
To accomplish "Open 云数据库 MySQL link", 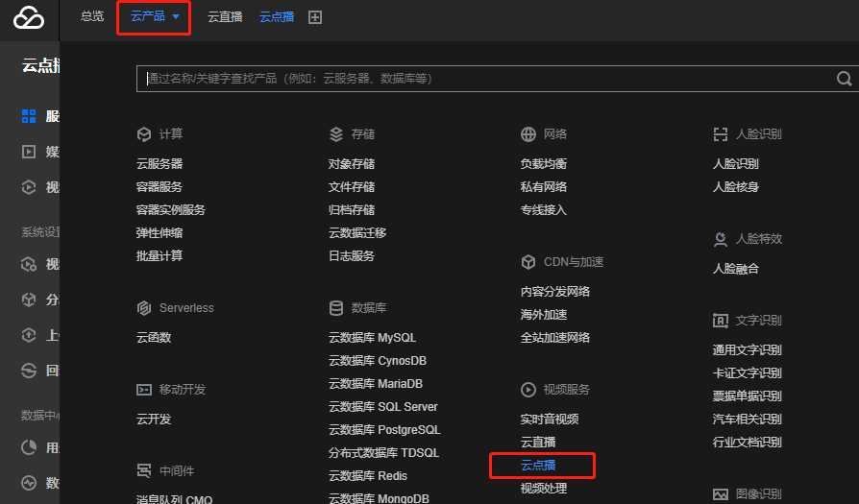I will [x=372, y=337].
